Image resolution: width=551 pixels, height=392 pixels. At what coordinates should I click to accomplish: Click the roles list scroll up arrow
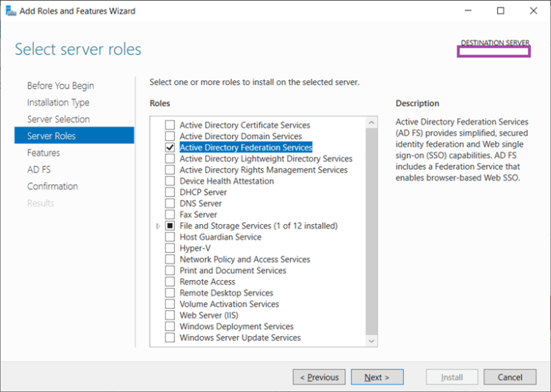coord(372,123)
